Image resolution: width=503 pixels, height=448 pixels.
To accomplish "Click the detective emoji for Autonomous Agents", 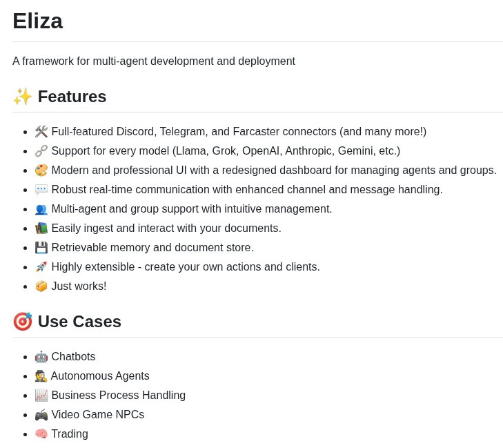I will (x=41, y=376).
